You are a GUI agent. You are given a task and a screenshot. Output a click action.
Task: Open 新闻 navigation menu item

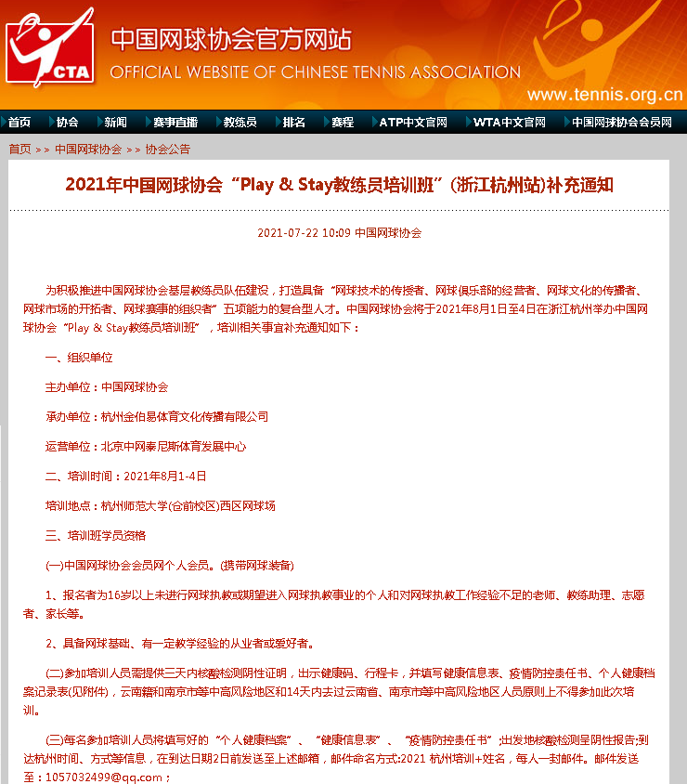coord(115,123)
